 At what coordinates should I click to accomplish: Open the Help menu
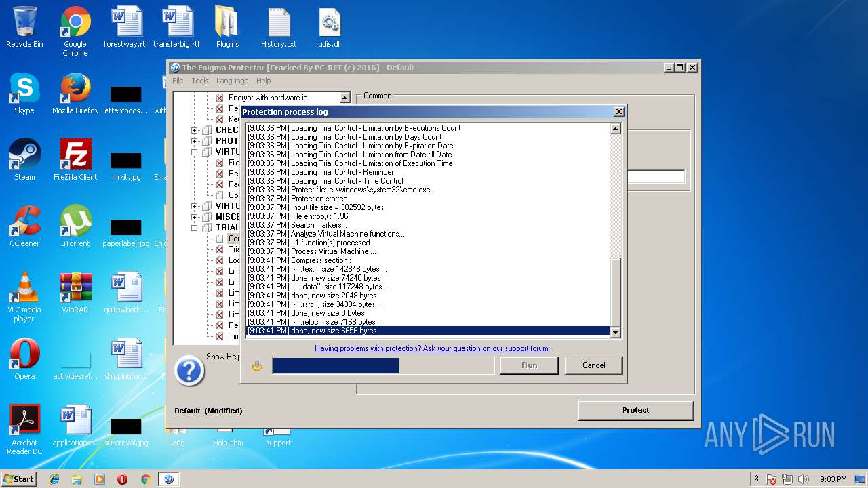click(264, 81)
